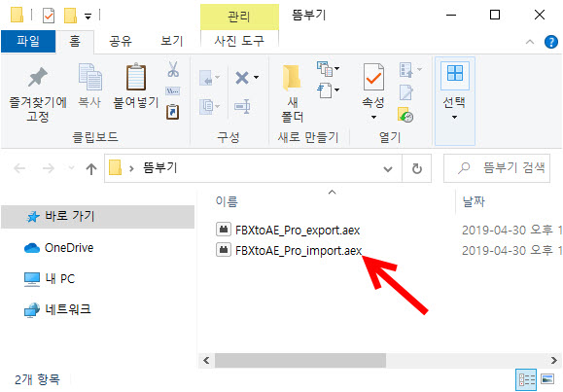
Task: Click the Forward navigation arrow
Action: point(48,168)
